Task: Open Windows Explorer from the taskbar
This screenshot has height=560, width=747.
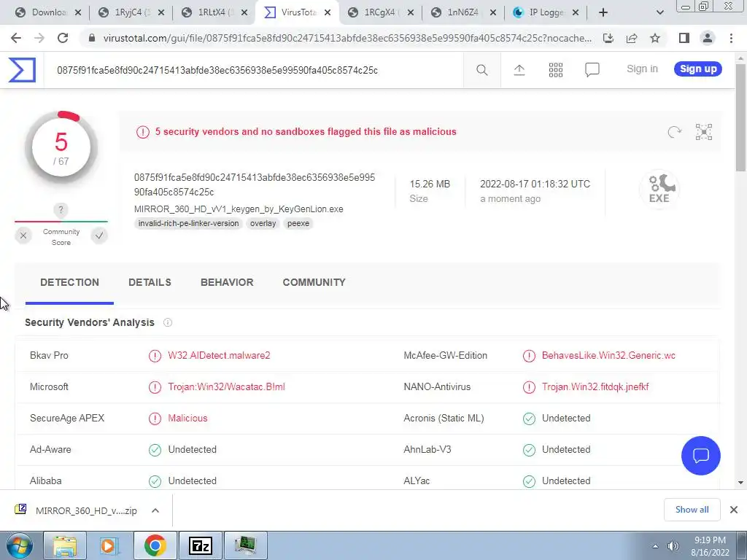Action: point(65,545)
